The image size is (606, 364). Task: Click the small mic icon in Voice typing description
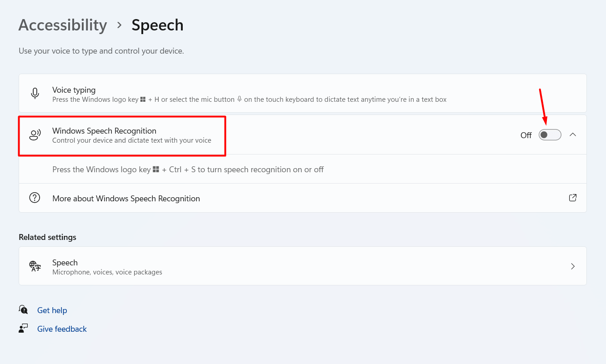pos(239,99)
